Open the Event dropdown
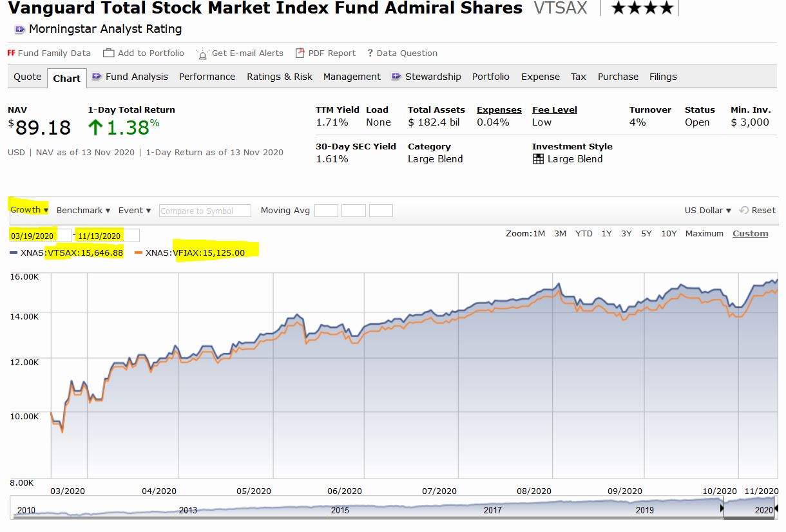This screenshot has height=532, width=786. [134, 210]
